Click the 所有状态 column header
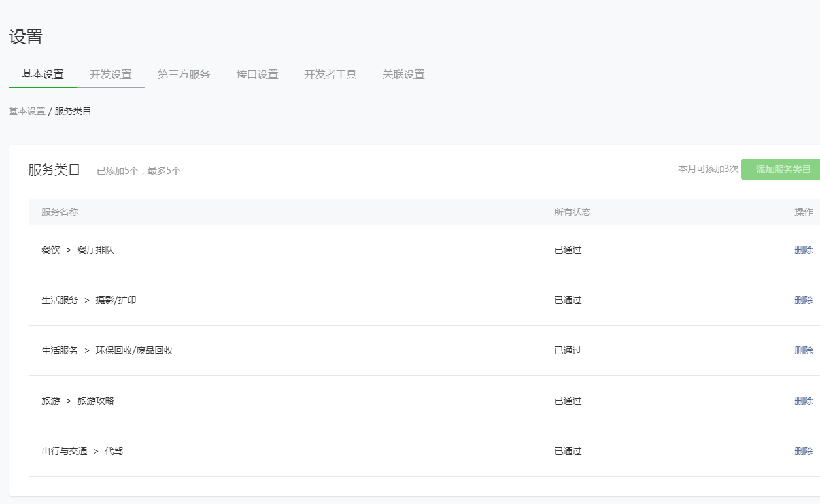 572,212
